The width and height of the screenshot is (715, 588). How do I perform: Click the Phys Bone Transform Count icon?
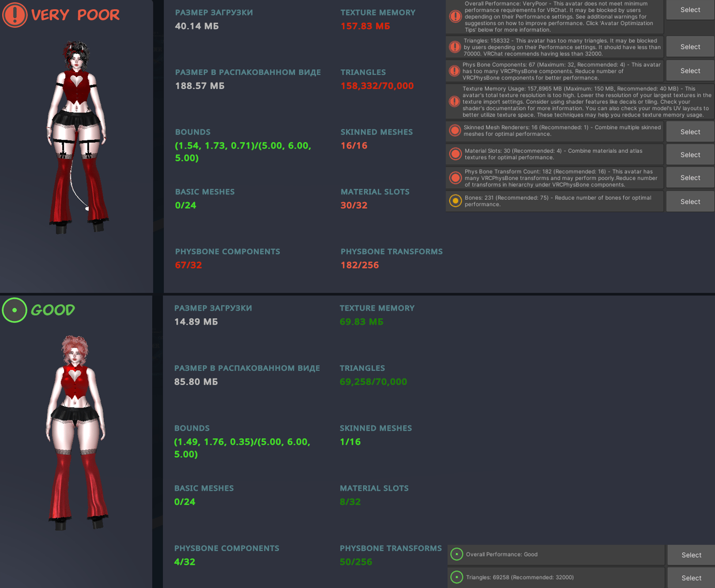pos(455,178)
